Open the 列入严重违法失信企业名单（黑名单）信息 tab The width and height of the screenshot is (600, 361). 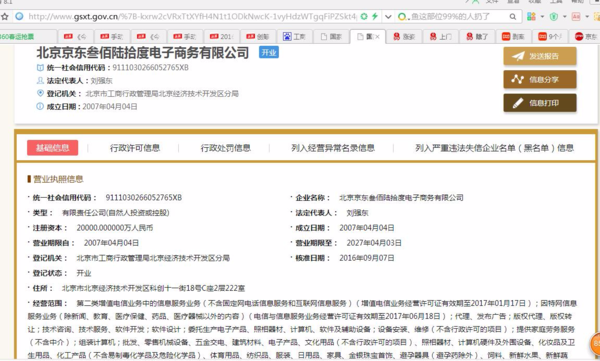coord(494,148)
